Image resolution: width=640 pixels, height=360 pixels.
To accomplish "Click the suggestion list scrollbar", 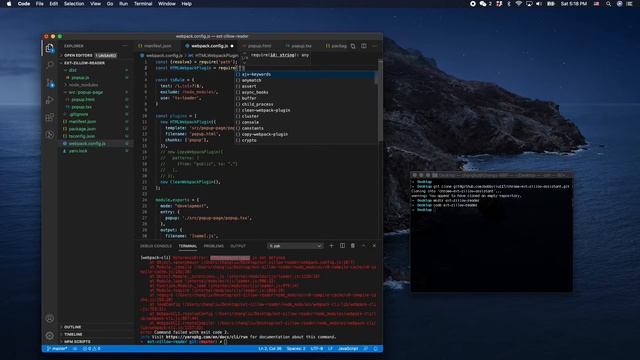I will [376, 78].
